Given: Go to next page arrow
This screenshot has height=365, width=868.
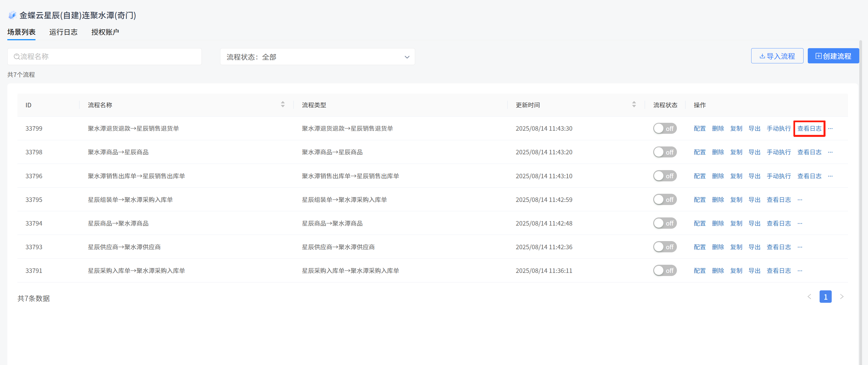Looking at the screenshot, I should 842,297.
